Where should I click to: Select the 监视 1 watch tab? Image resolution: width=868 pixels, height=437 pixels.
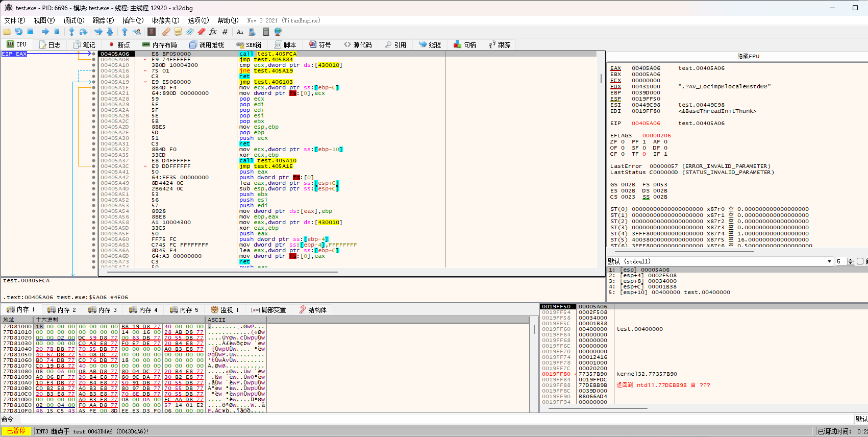point(225,310)
